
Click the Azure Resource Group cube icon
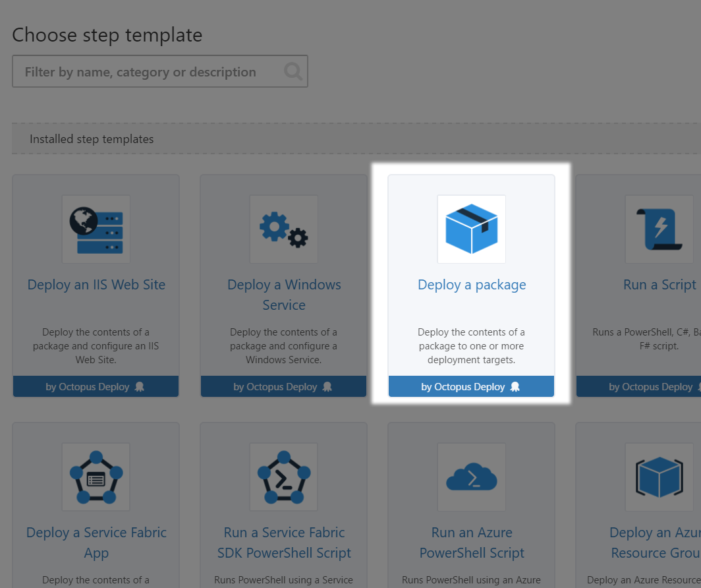click(659, 477)
